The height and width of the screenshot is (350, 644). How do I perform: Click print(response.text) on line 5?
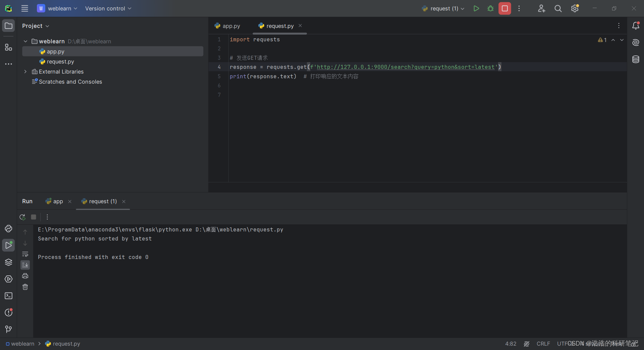263,76
